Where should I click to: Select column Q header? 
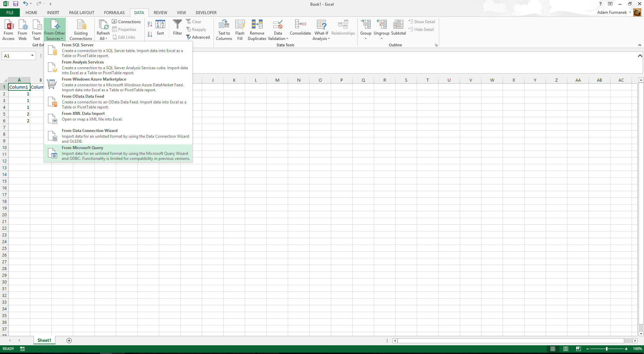tap(363, 80)
